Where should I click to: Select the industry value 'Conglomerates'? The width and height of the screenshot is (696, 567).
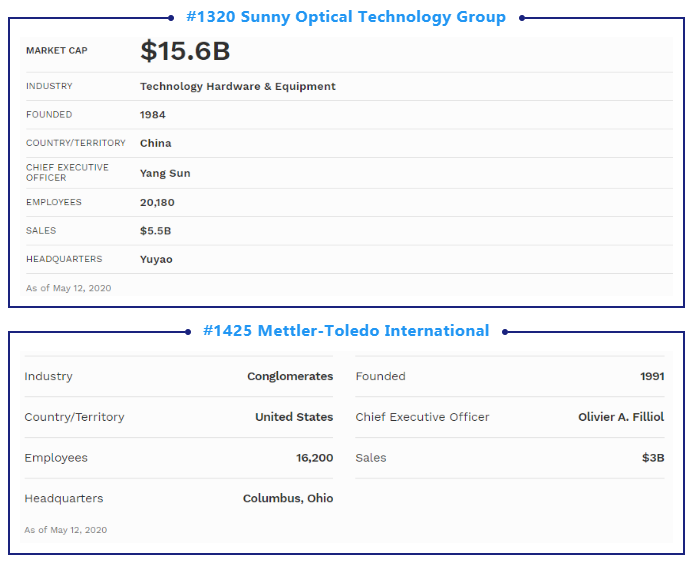point(290,377)
